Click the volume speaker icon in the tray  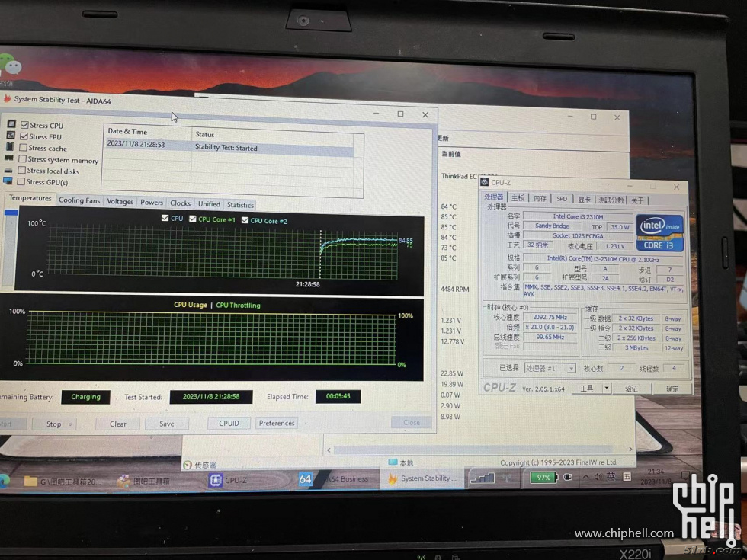coord(598,477)
